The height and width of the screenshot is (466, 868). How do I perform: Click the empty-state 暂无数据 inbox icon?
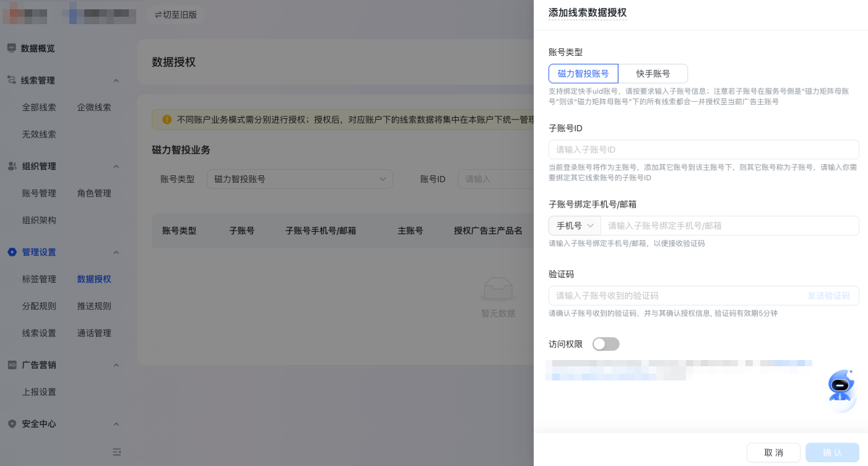(497, 289)
